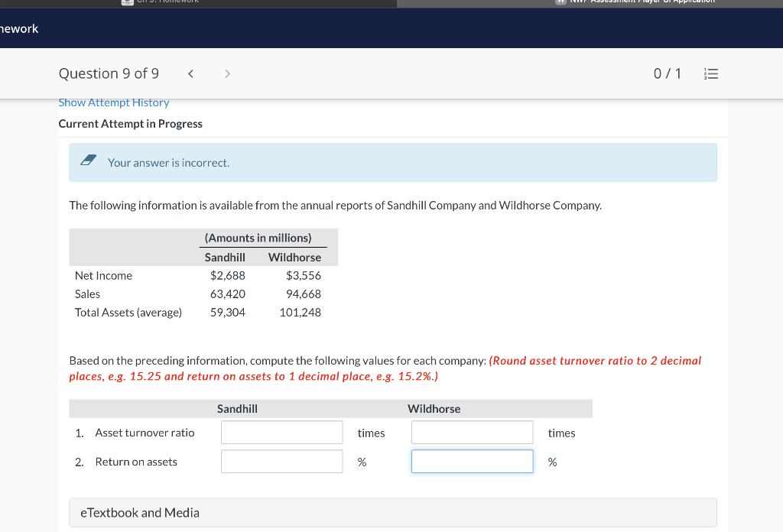
Task: Click Wildhorse total assets value 101,248
Action: [x=300, y=313]
